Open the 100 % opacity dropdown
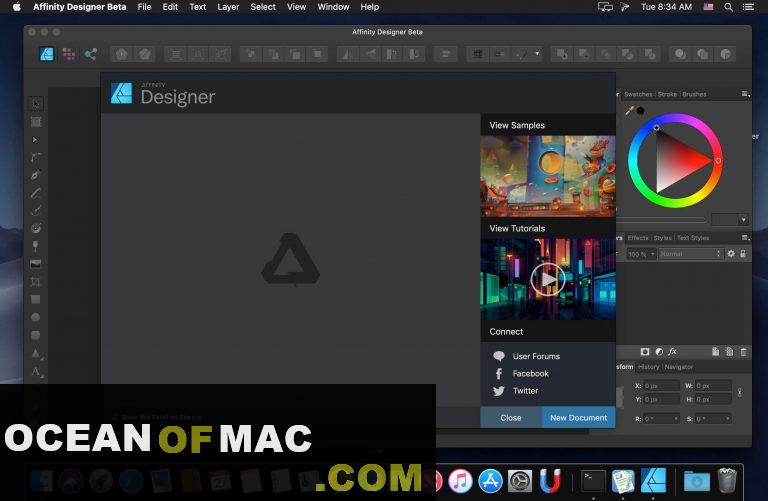Screen dimensions: 768x501 (641, 254)
